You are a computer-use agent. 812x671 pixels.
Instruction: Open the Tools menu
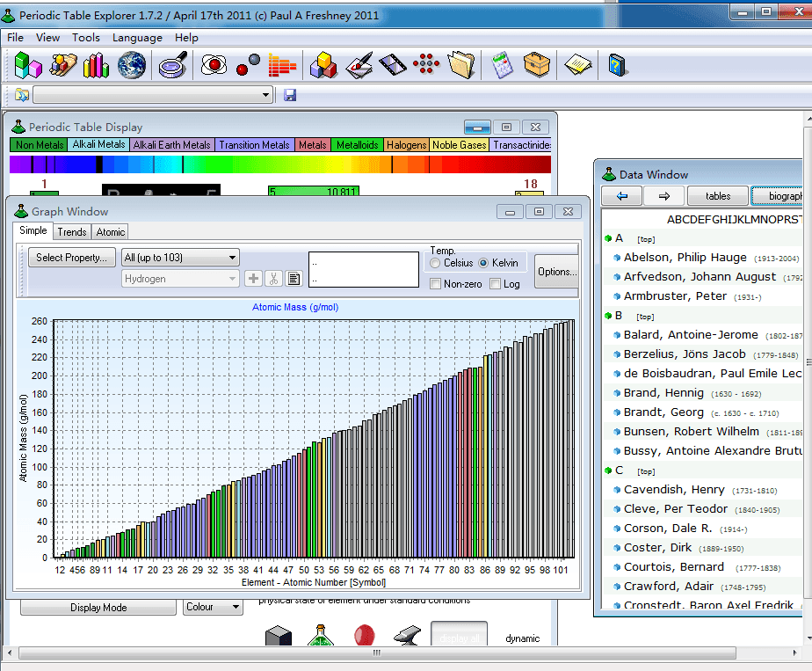click(86, 38)
